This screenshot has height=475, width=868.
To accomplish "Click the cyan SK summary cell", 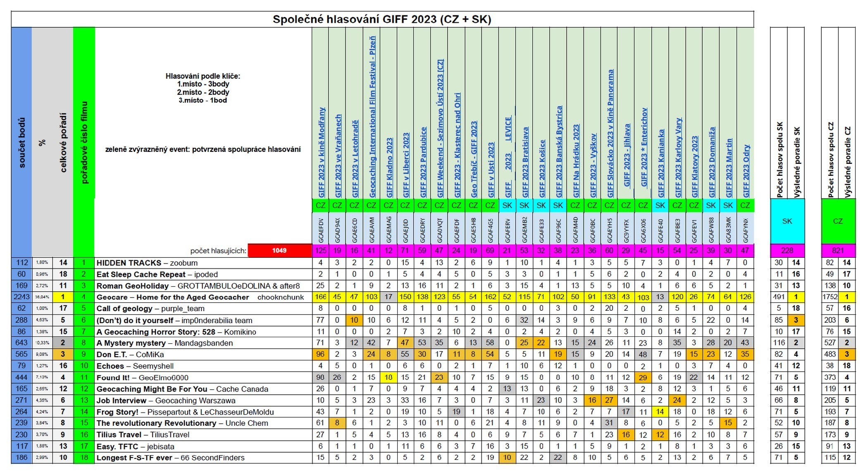I will (x=787, y=221).
